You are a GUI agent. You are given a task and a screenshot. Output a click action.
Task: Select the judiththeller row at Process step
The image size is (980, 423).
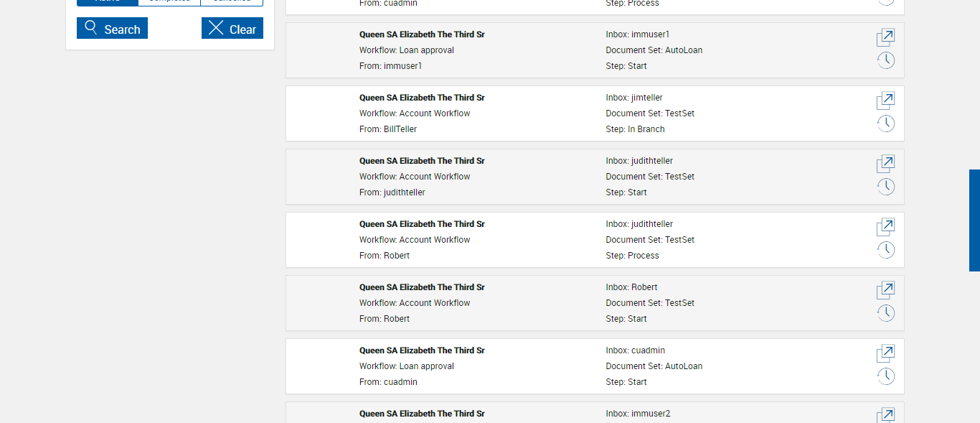point(545,240)
